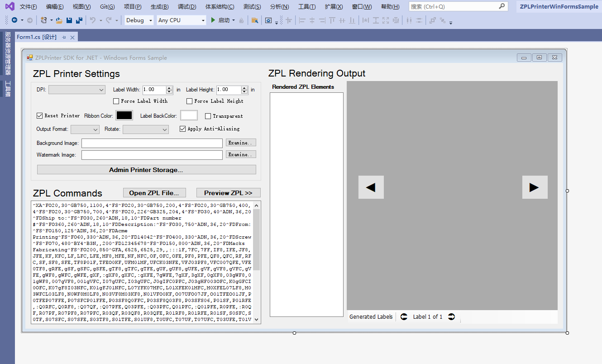
Task: Disable Apply Anti-Aliasing
Action: [182, 129]
